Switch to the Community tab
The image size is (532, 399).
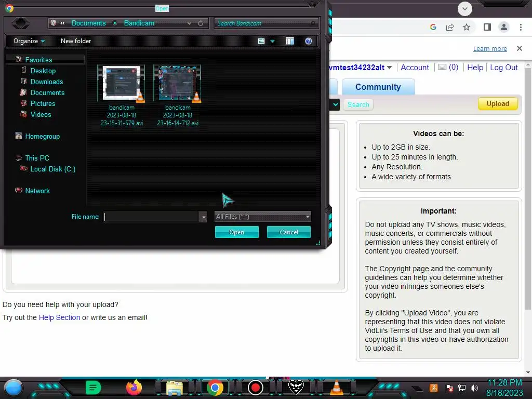coord(378,87)
